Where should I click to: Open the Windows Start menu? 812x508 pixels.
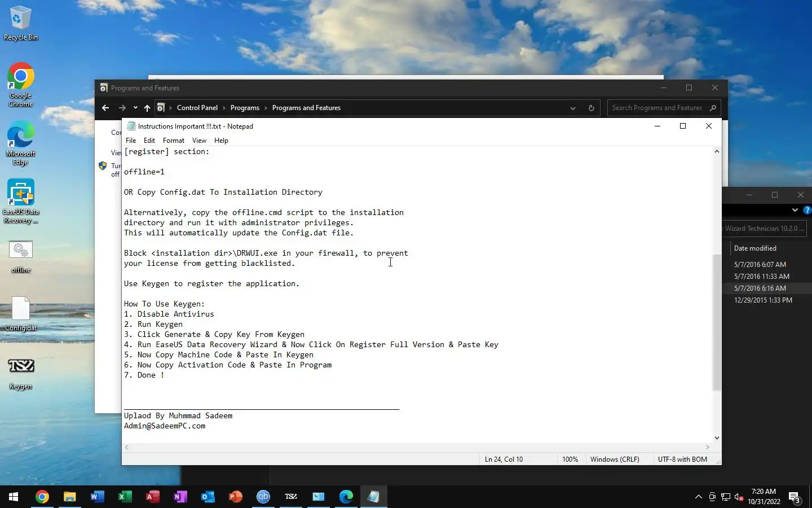(x=14, y=497)
